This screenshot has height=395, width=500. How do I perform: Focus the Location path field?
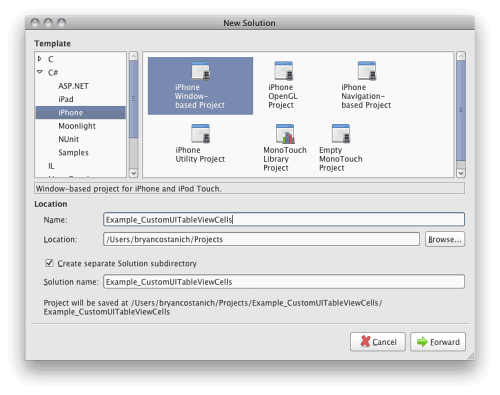coord(261,239)
